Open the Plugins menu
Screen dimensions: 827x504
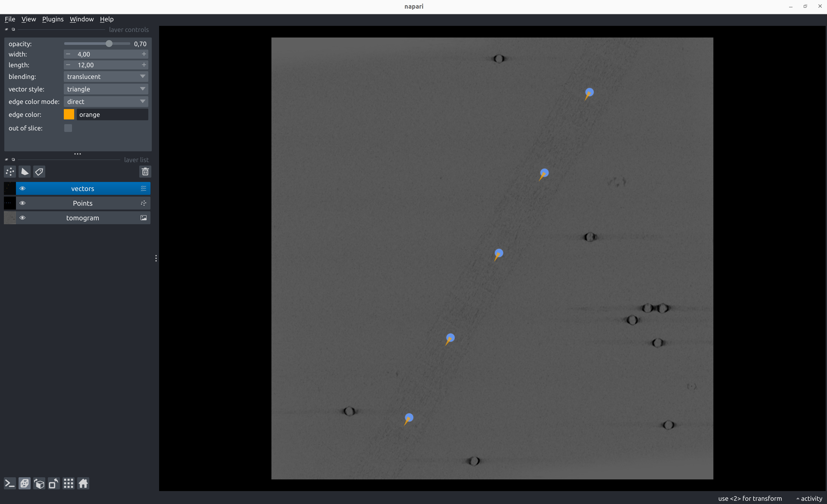pyautogui.click(x=53, y=19)
